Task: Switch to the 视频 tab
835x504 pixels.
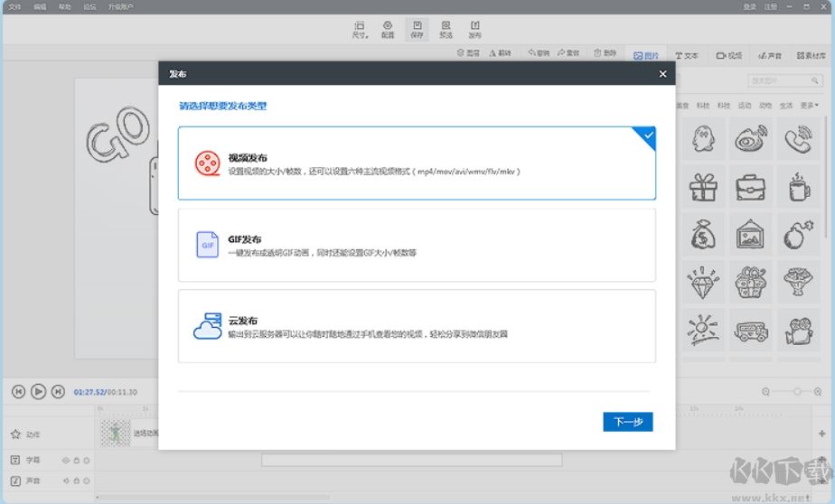Action: (x=729, y=55)
